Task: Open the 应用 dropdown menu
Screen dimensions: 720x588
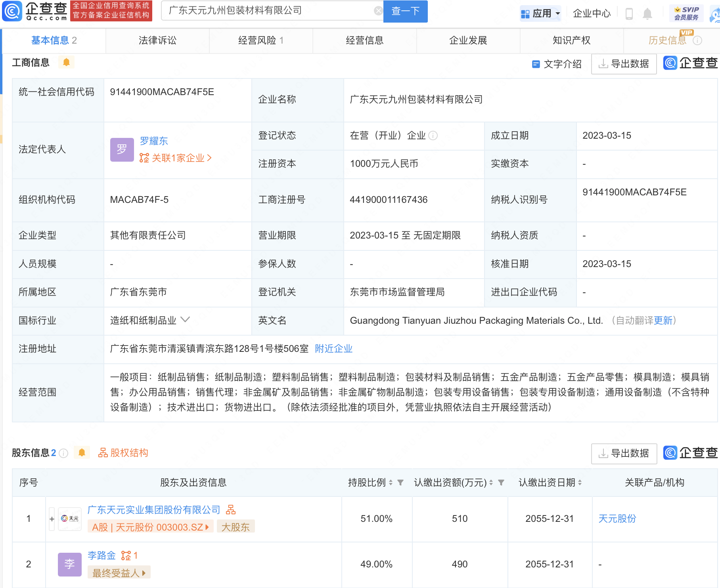Action: 541,14
